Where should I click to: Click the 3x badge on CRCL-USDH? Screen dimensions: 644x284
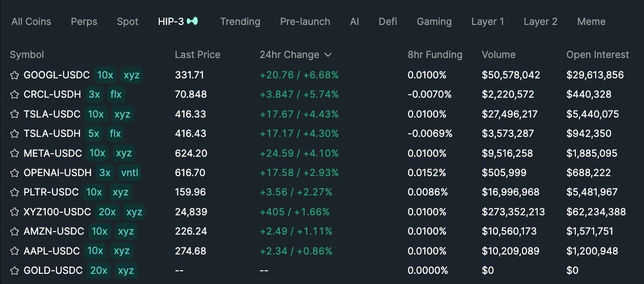pos(94,95)
